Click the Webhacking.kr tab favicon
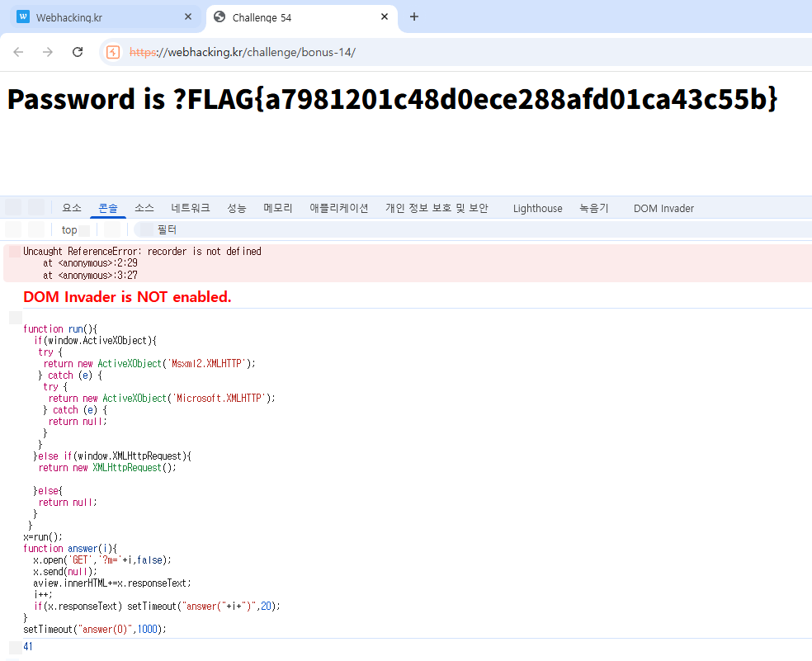 point(23,17)
